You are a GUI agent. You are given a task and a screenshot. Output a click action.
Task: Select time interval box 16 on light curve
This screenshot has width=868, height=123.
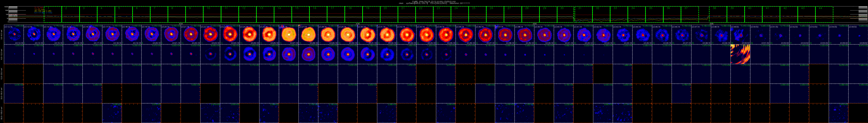(x=318, y=15)
